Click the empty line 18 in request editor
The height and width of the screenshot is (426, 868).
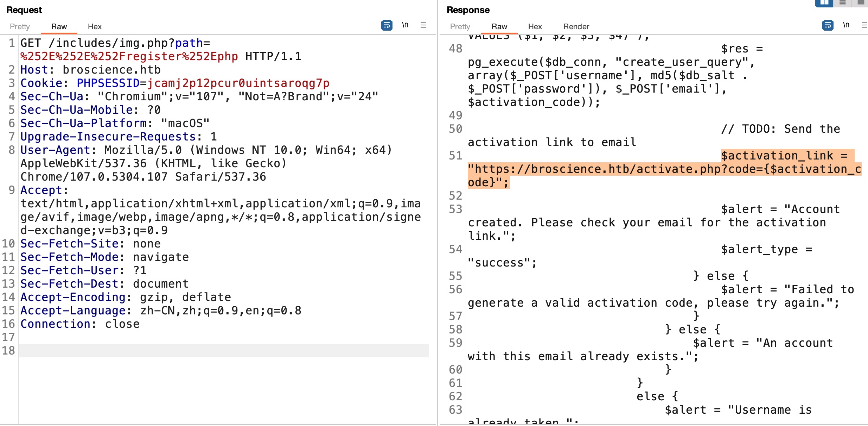(x=224, y=351)
